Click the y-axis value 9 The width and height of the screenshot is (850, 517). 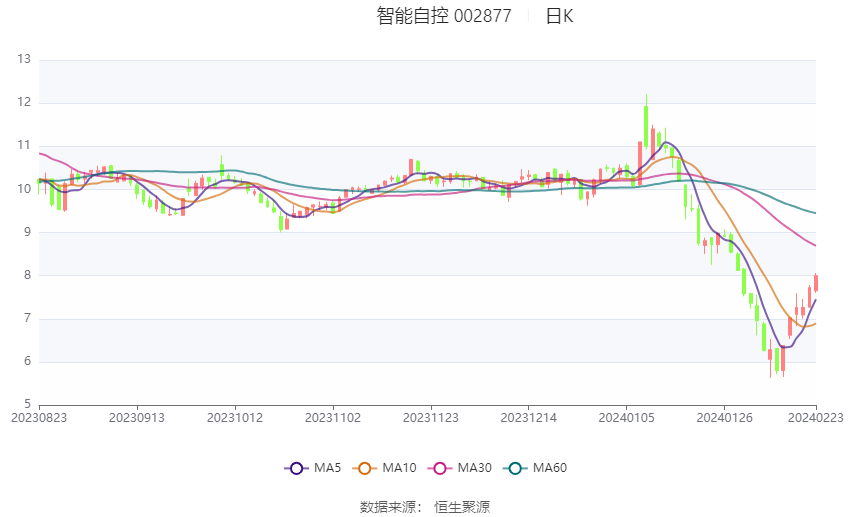tap(28, 232)
